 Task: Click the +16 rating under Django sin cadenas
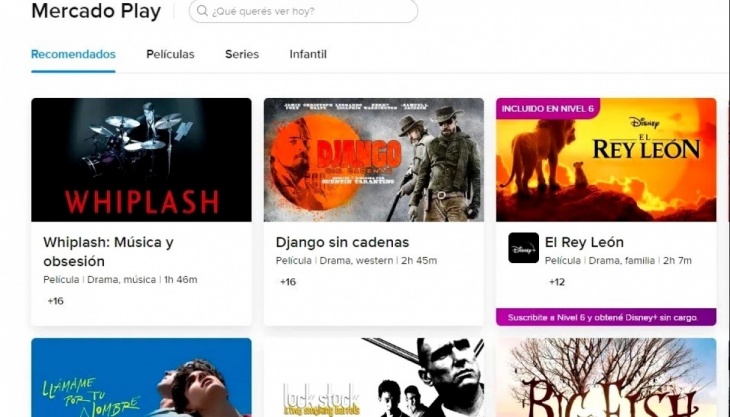pyautogui.click(x=288, y=282)
